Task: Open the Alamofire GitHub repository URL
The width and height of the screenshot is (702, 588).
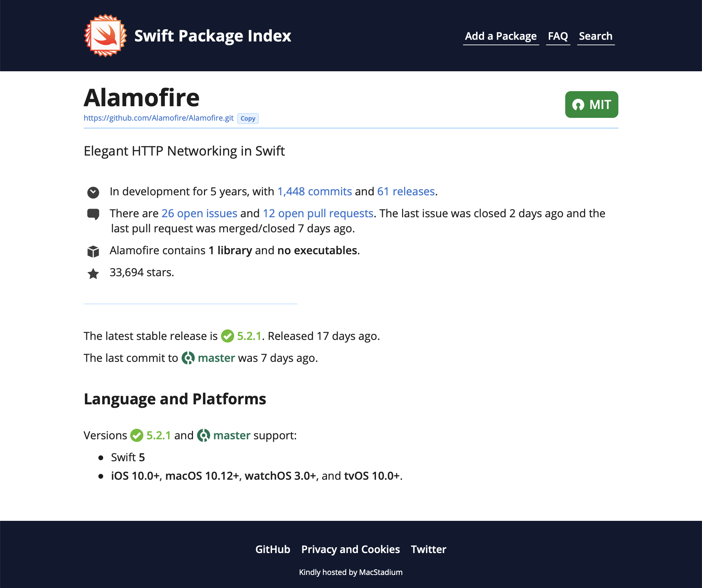Action: pyautogui.click(x=159, y=118)
